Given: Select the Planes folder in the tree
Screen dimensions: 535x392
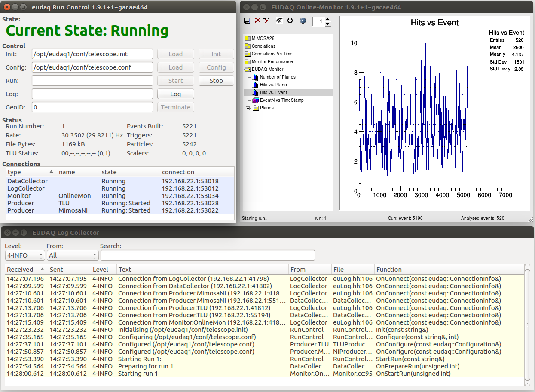Looking at the screenshot, I should click(263, 108).
